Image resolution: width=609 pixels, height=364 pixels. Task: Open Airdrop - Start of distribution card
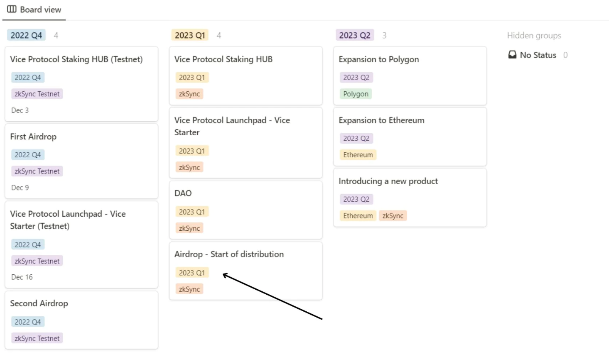pyautogui.click(x=246, y=271)
